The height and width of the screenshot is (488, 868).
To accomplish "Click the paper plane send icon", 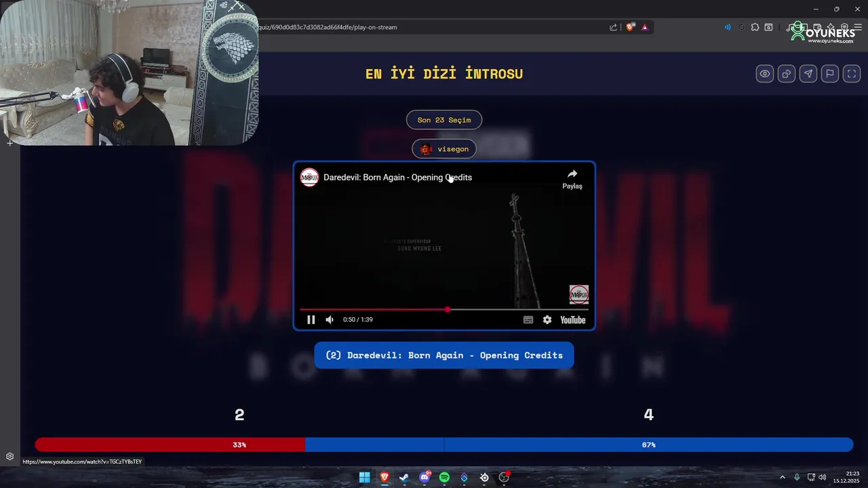I will click(808, 74).
